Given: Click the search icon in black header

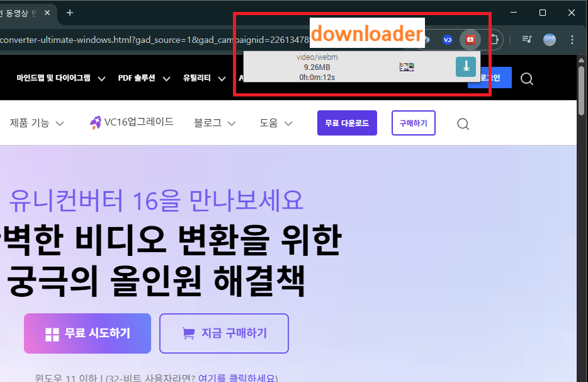Looking at the screenshot, I should 527,79.
